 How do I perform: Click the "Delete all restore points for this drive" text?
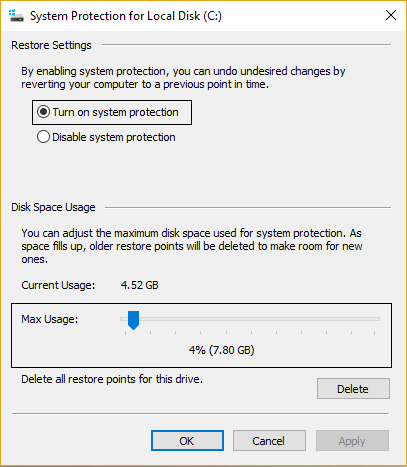(112, 379)
